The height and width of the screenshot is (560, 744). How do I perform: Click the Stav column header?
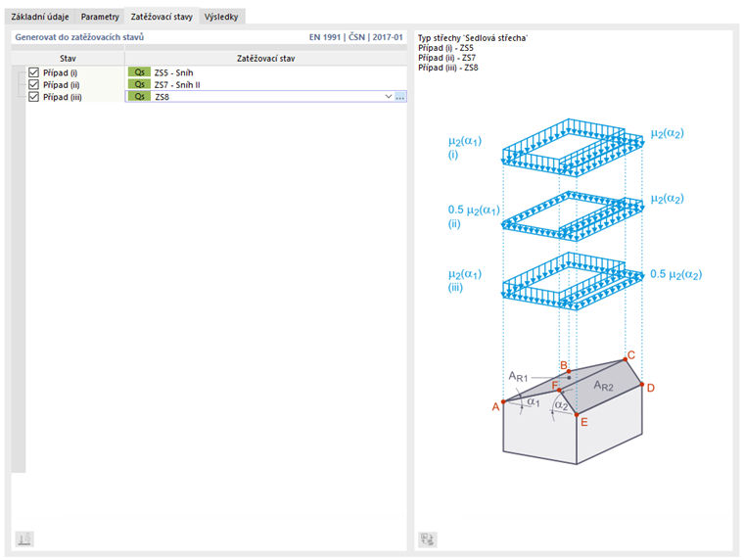pyautogui.click(x=68, y=59)
